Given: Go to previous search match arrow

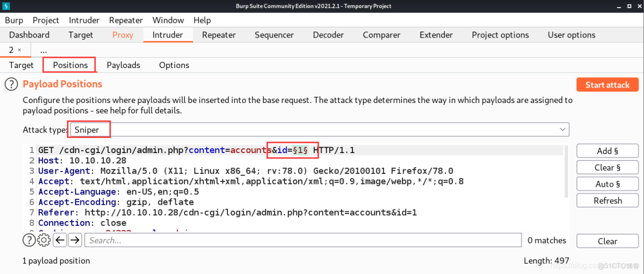Looking at the screenshot, I should 60,240.
